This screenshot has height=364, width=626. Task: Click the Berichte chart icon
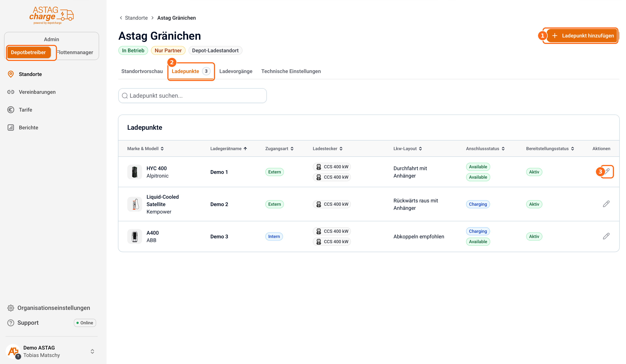click(x=11, y=128)
